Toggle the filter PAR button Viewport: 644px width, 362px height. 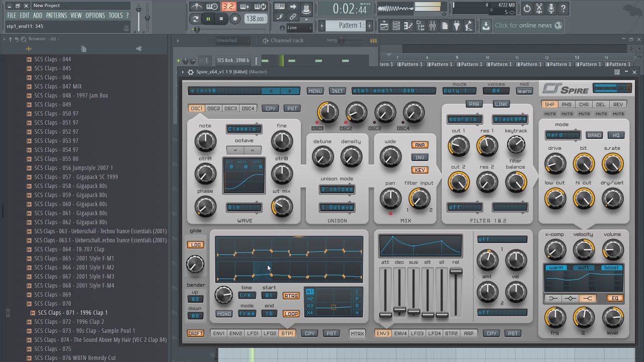click(474, 104)
